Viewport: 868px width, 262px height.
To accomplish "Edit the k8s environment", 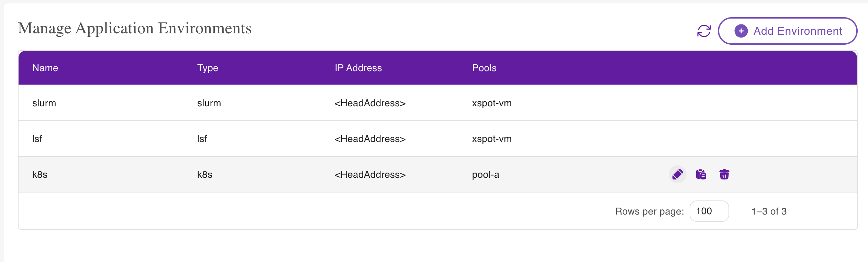I will (677, 175).
